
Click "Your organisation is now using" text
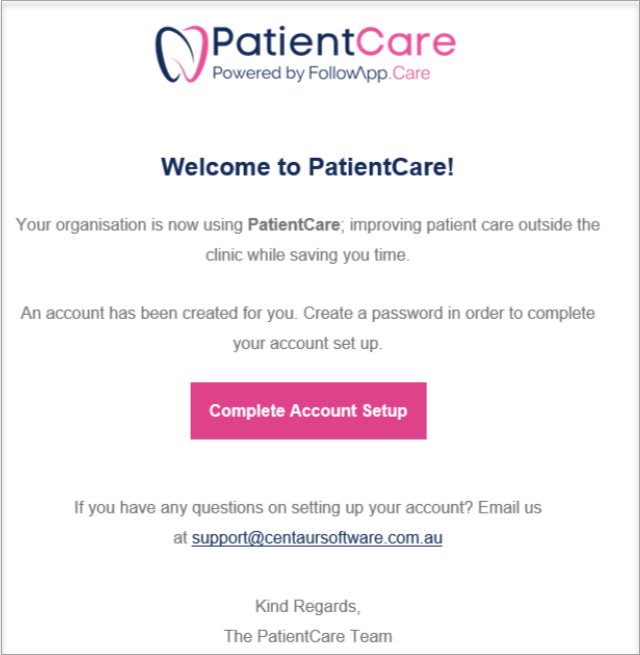click(x=130, y=225)
